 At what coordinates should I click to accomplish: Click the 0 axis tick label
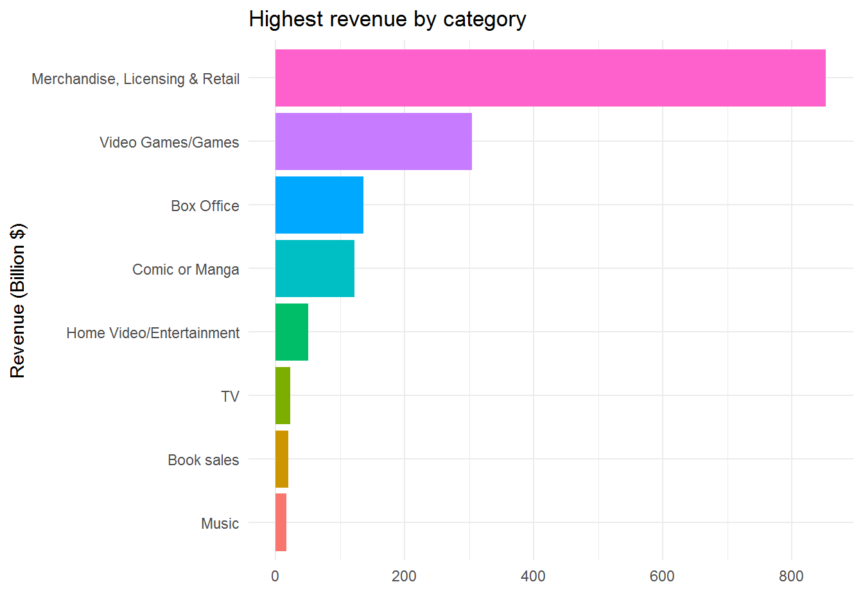click(x=275, y=577)
